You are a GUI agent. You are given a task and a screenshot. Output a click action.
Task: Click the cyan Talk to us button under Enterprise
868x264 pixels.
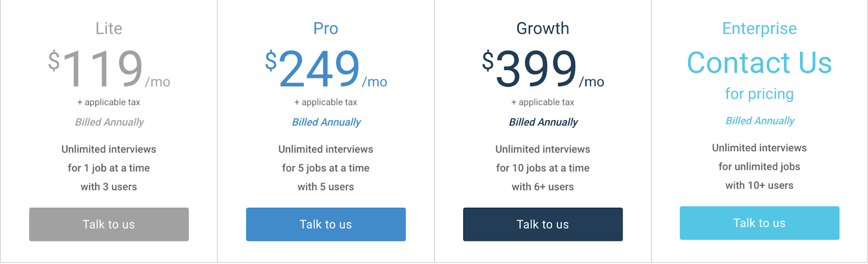pyautogui.click(x=759, y=223)
